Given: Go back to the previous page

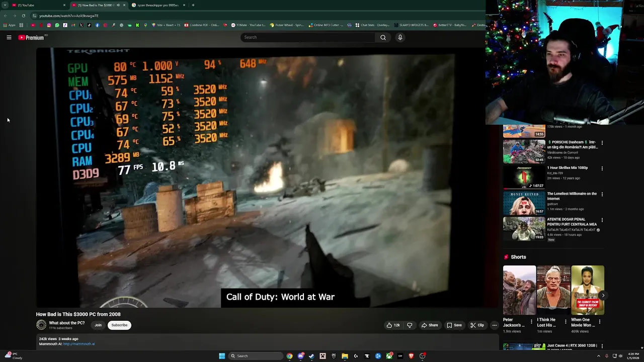Looking at the screenshot, I should click(6, 16).
